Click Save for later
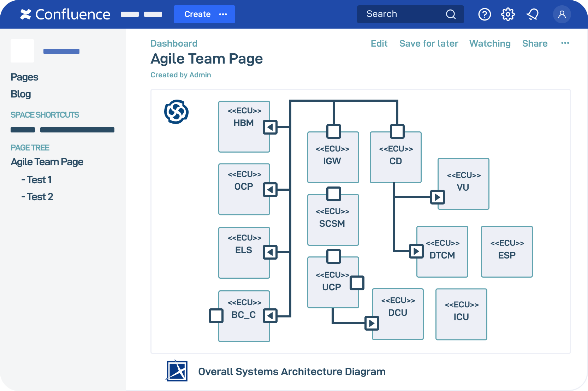The width and height of the screenshot is (588, 391). point(429,43)
